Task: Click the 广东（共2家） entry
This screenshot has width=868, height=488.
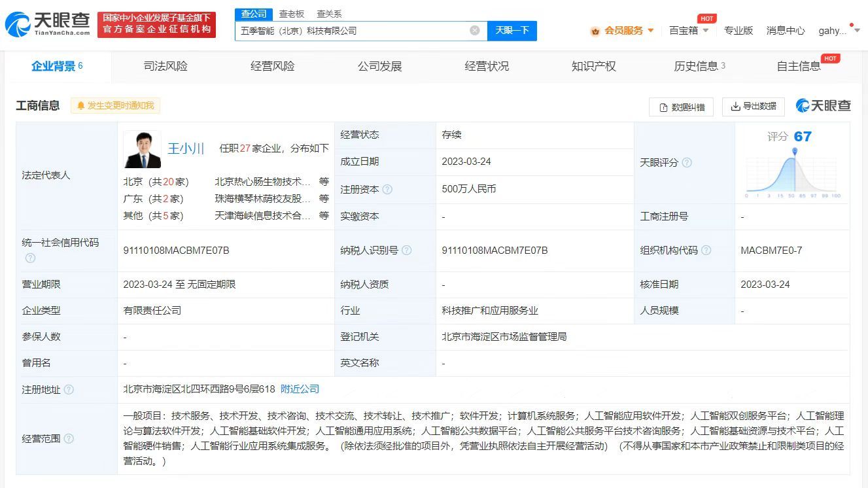Action: [153, 198]
